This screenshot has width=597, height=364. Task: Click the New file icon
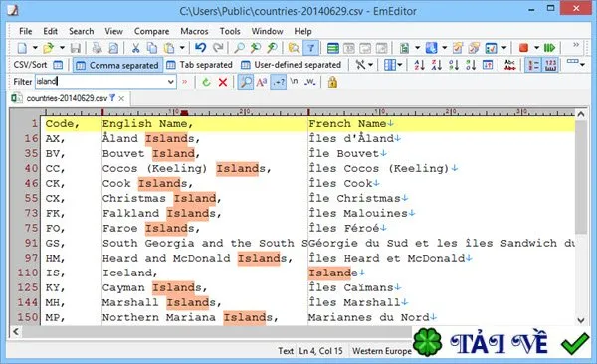coord(23,48)
